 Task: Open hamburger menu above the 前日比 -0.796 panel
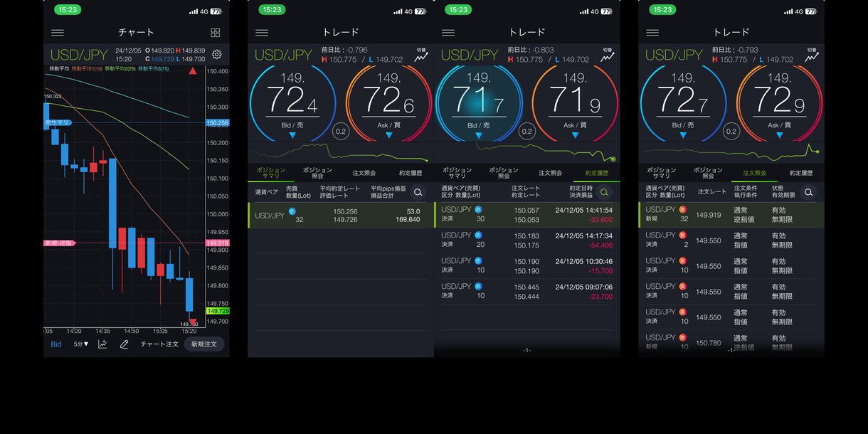click(x=262, y=33)
